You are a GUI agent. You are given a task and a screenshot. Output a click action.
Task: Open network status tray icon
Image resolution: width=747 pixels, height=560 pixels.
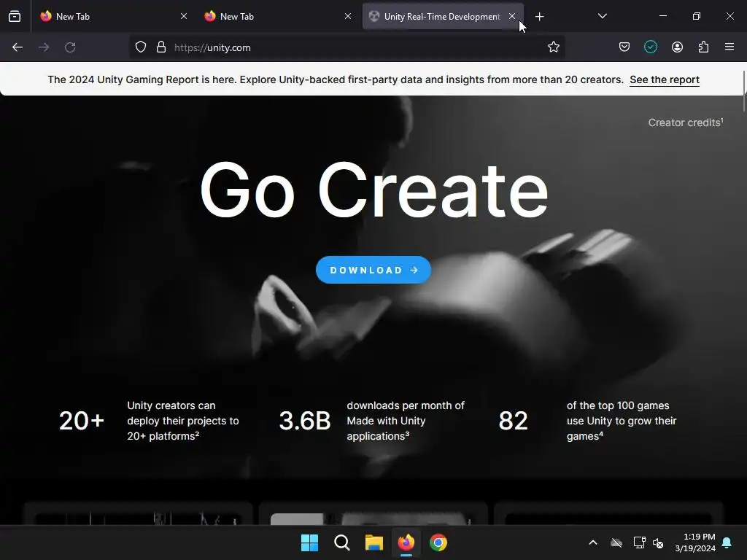point(639,542)
